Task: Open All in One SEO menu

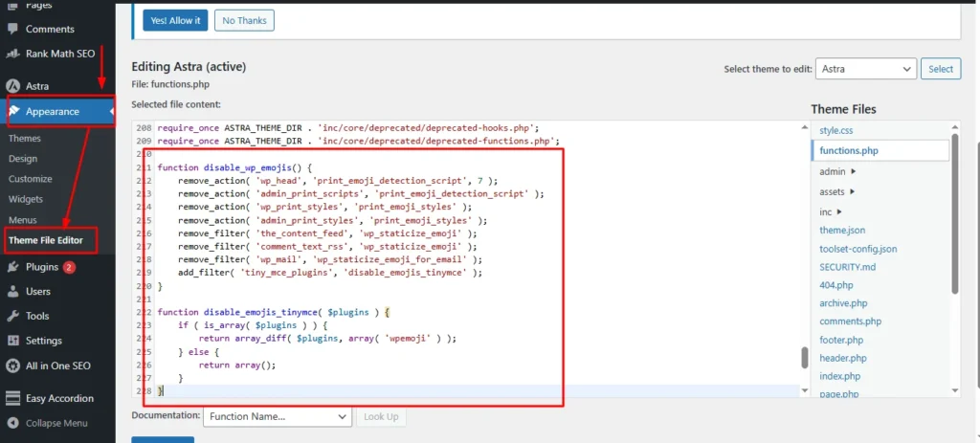Action: [x=57, y=366]
